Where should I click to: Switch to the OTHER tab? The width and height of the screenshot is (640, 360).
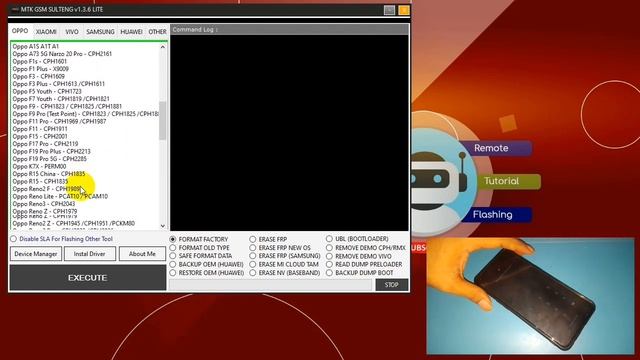[157, 31]
